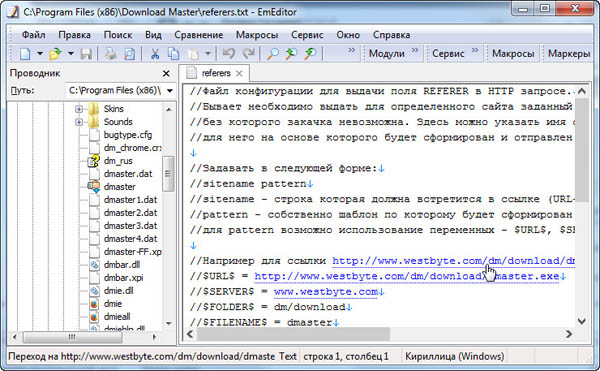Click the Find magnifier icon

click(x=272, y=54)
